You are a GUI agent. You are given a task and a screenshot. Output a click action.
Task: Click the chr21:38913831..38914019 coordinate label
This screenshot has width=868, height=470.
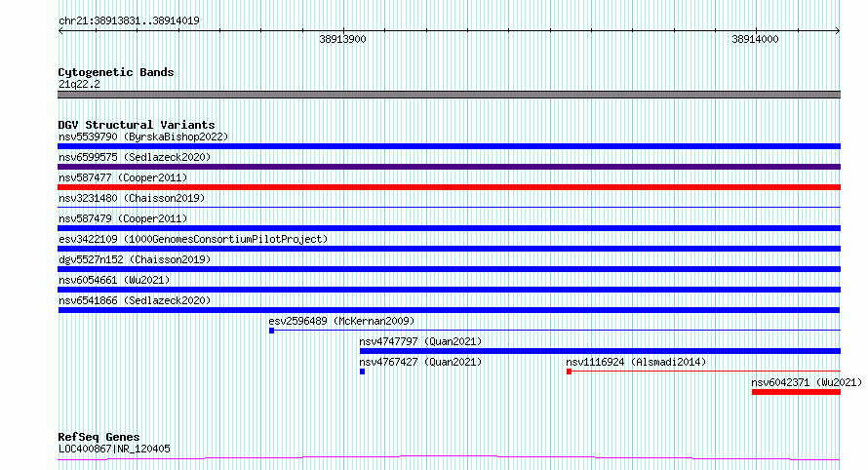click(x=129, y=20)
